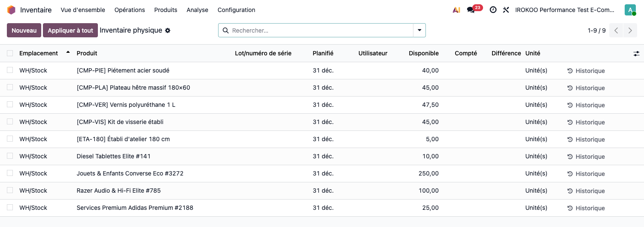The height and width of the screenshot is (227, 644).
Task: Check the Vernis polyuréthane 1 L row
Action: [x=10, y=104]
